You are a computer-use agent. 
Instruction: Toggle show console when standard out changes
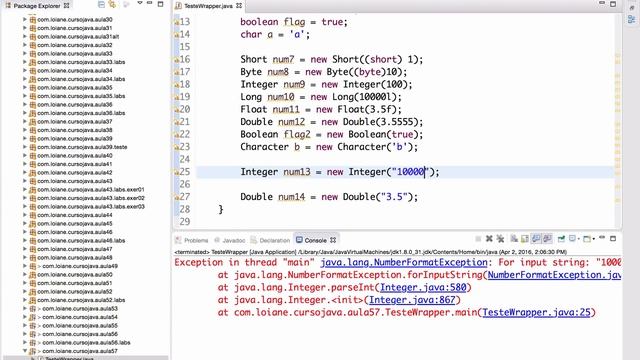tap(536, 239)
